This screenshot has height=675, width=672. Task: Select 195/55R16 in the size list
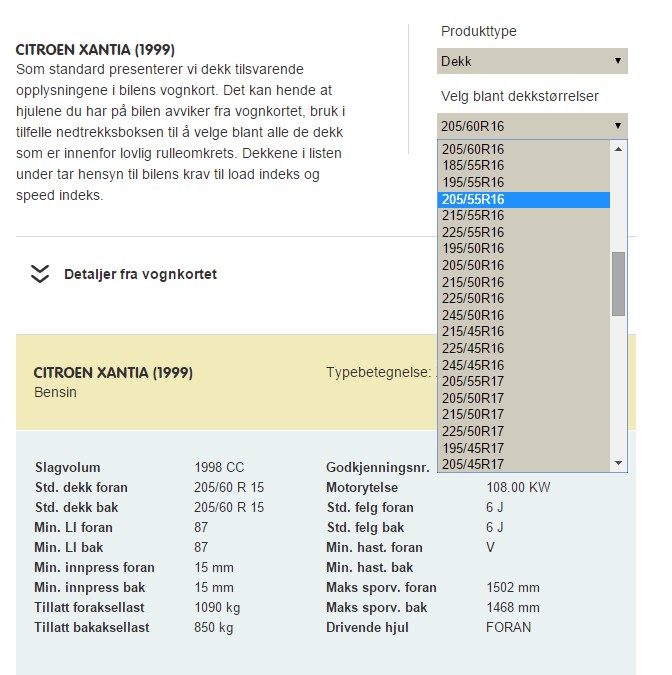pyautogui.click(x=523, y=182)
